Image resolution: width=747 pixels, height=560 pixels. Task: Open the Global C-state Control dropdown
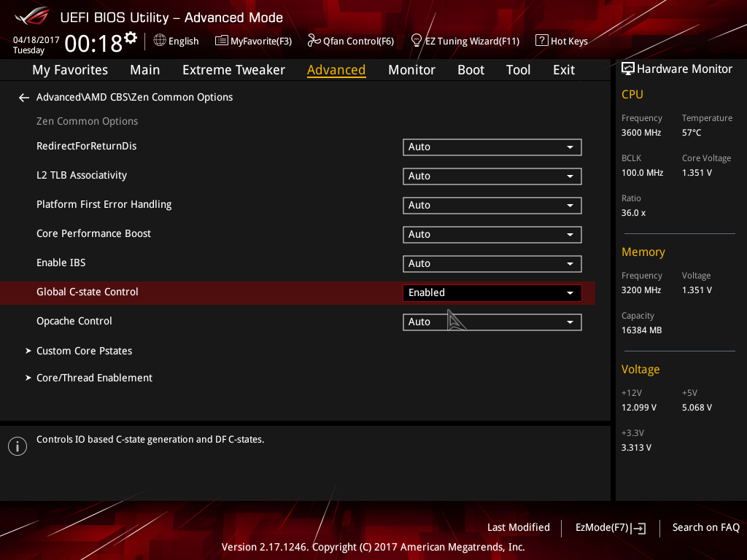coord(492,292)
